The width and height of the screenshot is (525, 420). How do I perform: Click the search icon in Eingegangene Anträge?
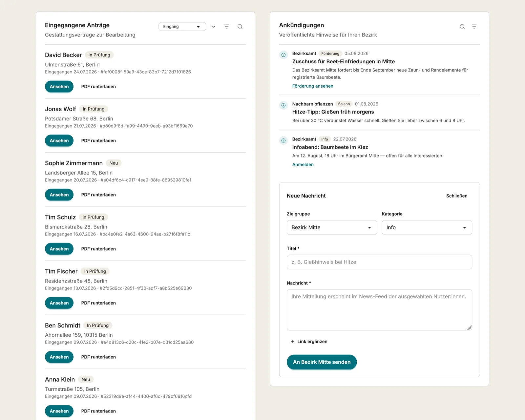pyautogui.click(x=240, y=27)
